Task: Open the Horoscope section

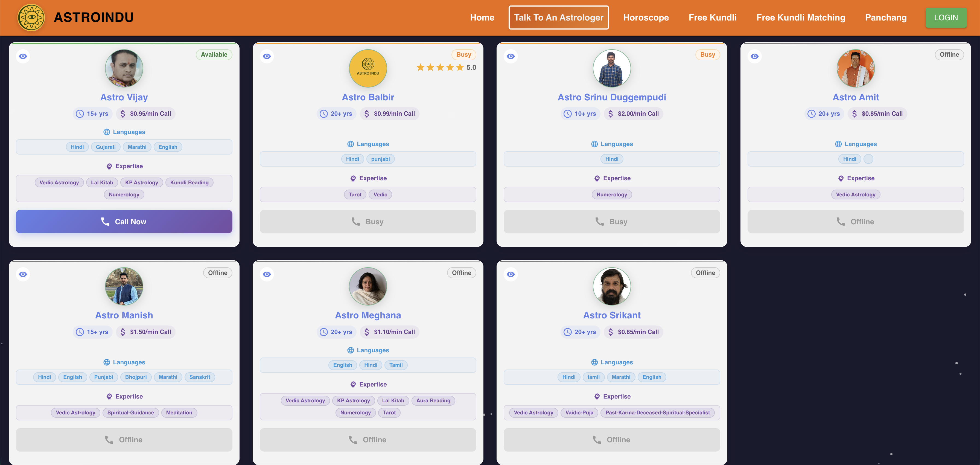Action: pyautogui.click(x=646, y=18)
